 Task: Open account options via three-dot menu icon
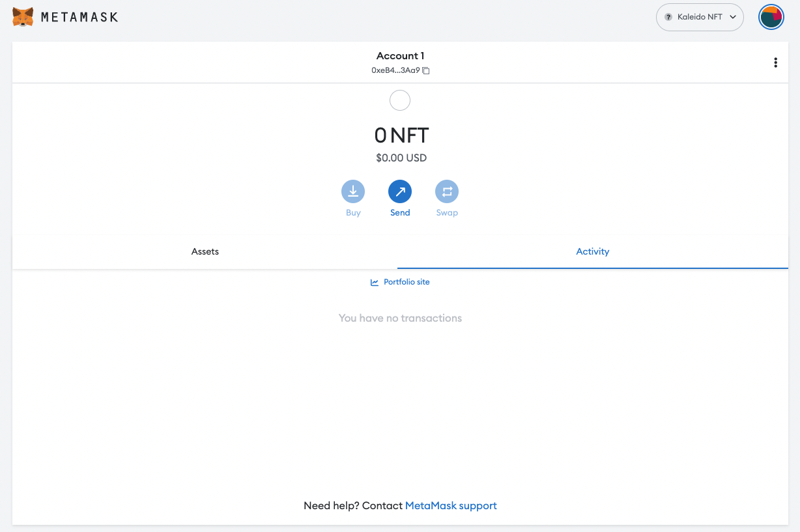coord(776,63)
